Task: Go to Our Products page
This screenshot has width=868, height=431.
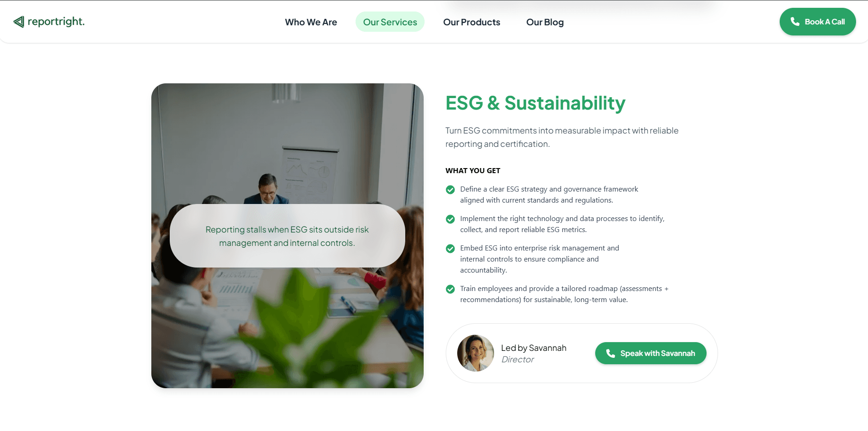Action: tap(471, 22)
